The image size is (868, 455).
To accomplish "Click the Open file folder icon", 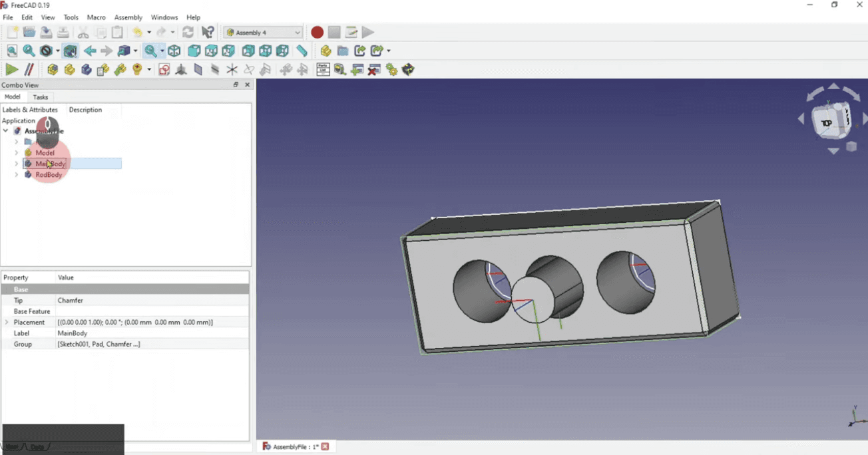I will [29, 33].
